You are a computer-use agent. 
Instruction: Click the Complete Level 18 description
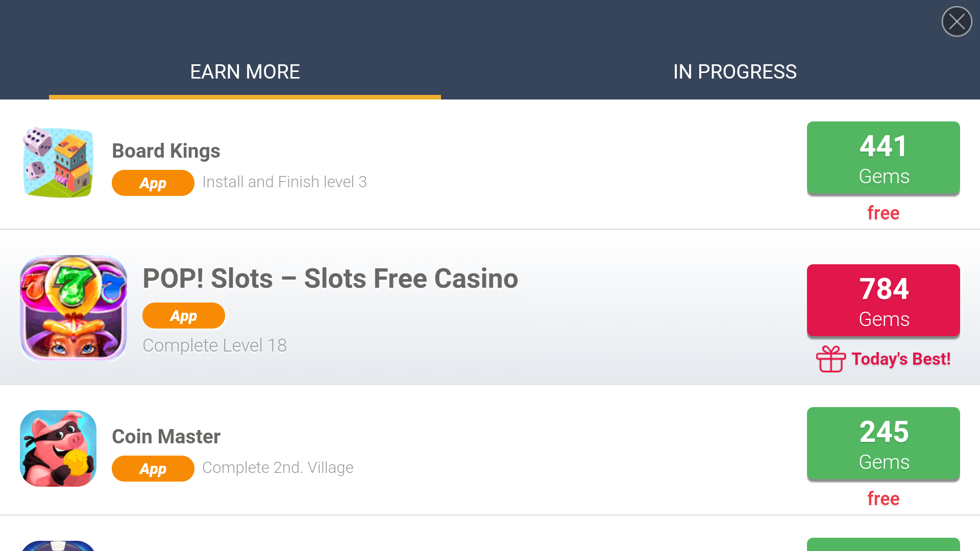coord(214,345)
